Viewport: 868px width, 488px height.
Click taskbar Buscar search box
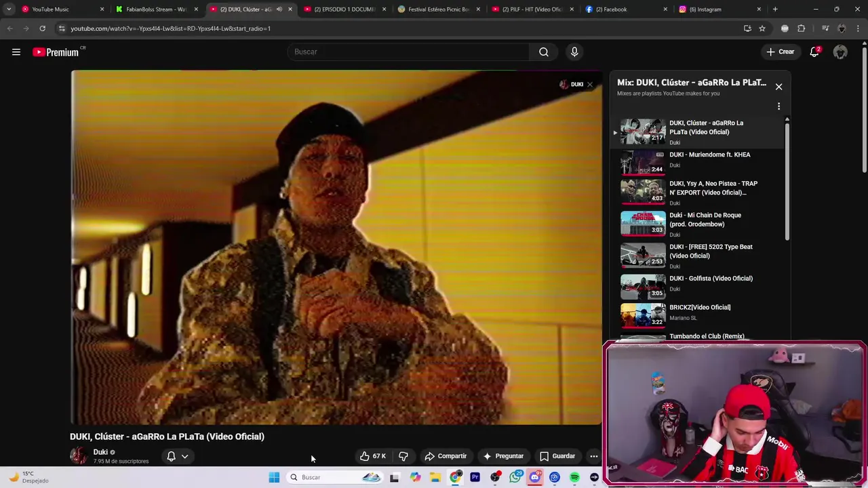336,477
